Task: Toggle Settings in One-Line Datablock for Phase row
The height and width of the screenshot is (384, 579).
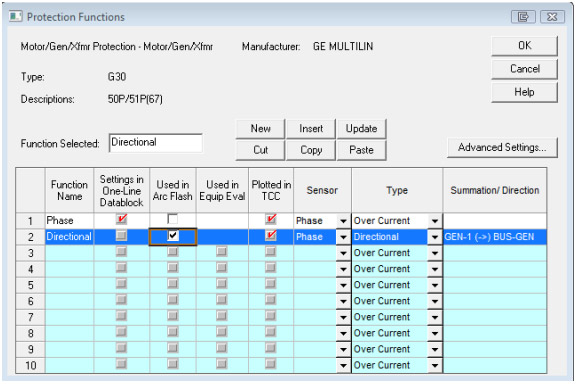Action: (121, 219)
